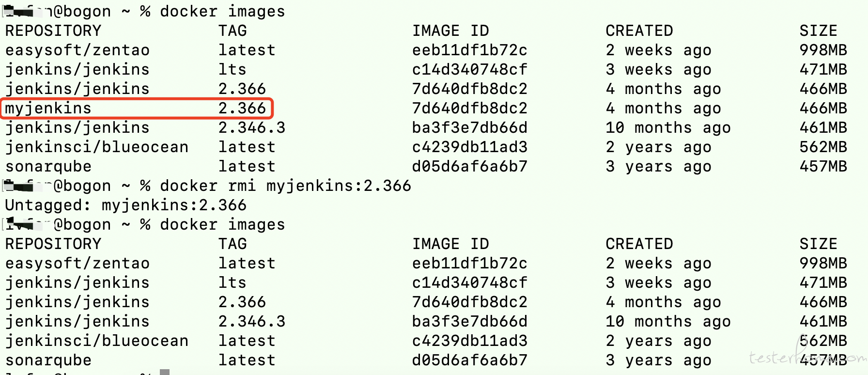This screenshot has width=868, height=375.
Task: Click 2.346.3 tag in second table
Action: (x=252, y=322)
